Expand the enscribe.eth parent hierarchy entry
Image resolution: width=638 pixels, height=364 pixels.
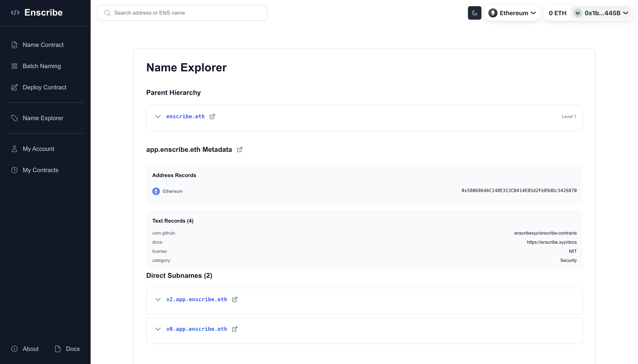(158, 117)
